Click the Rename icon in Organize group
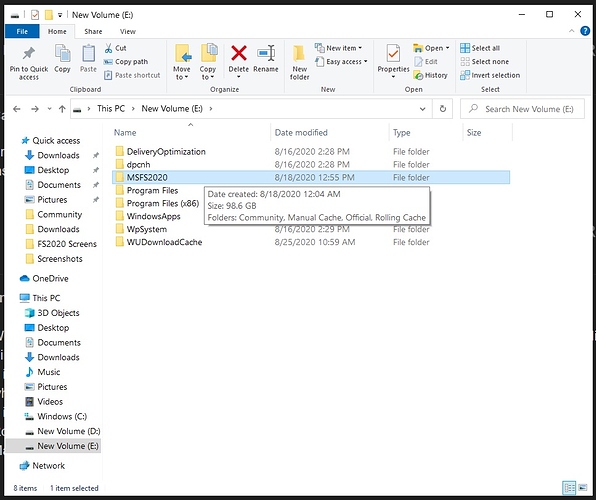The width and height of the screenshot is (596, 500). [x=266, y=53]
